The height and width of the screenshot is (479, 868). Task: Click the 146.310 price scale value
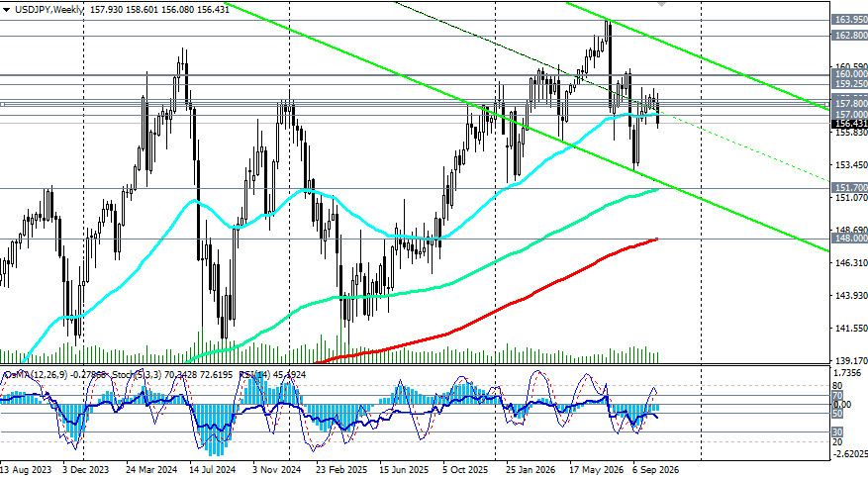click(851, 262)
